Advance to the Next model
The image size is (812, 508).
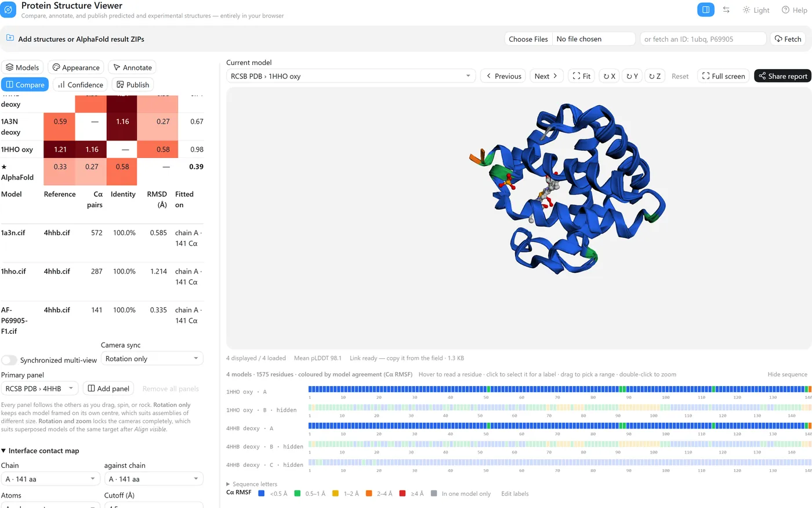click(546, 76)
